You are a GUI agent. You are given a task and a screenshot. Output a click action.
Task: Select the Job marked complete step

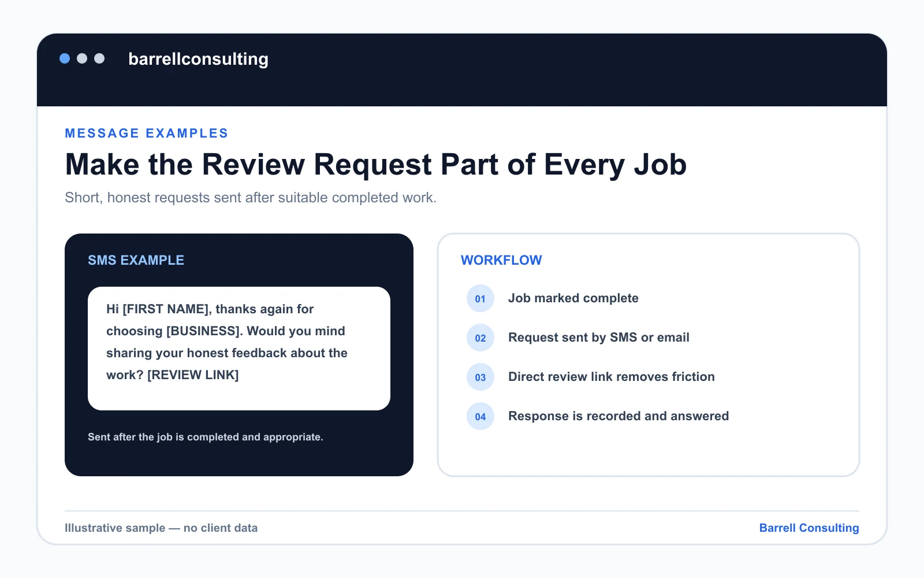pyautogui.click(x=573, y=298)
